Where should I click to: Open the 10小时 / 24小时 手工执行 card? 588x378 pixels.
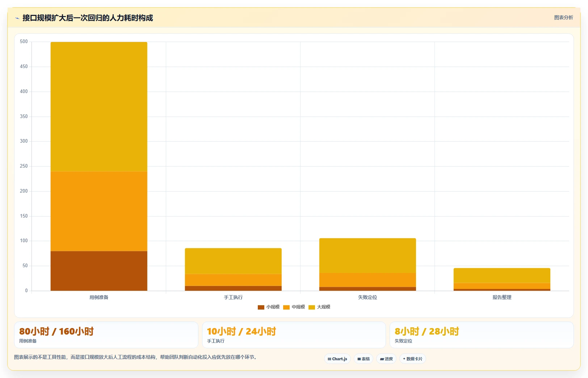tap(294, 335)
